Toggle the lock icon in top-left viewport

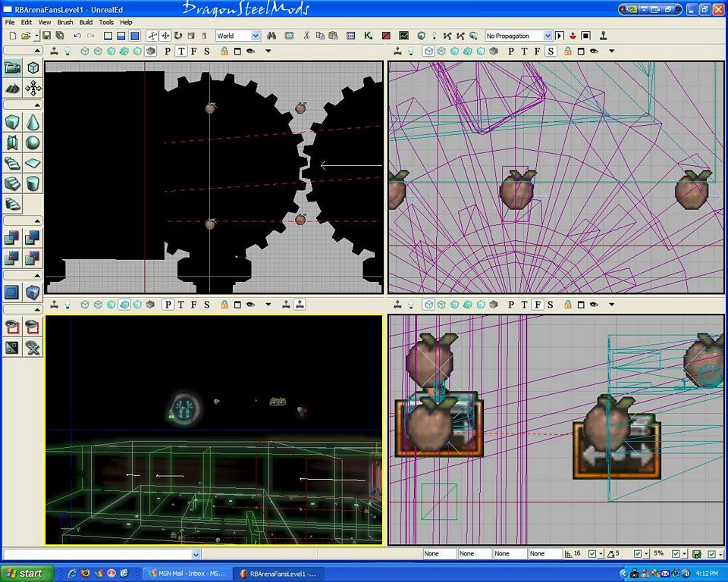(224, 52)
